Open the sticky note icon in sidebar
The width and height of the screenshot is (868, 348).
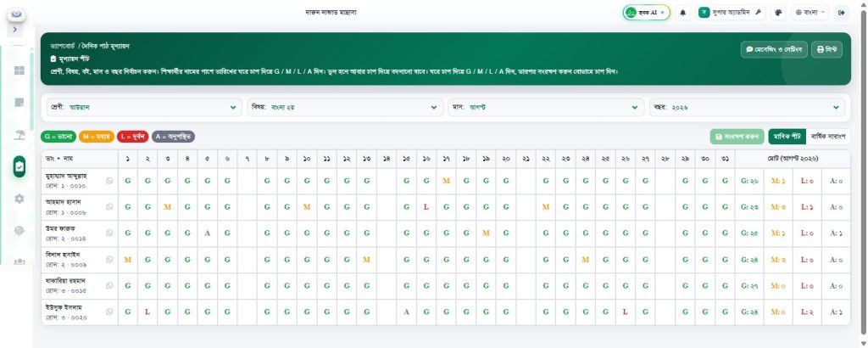coord(19,103)
